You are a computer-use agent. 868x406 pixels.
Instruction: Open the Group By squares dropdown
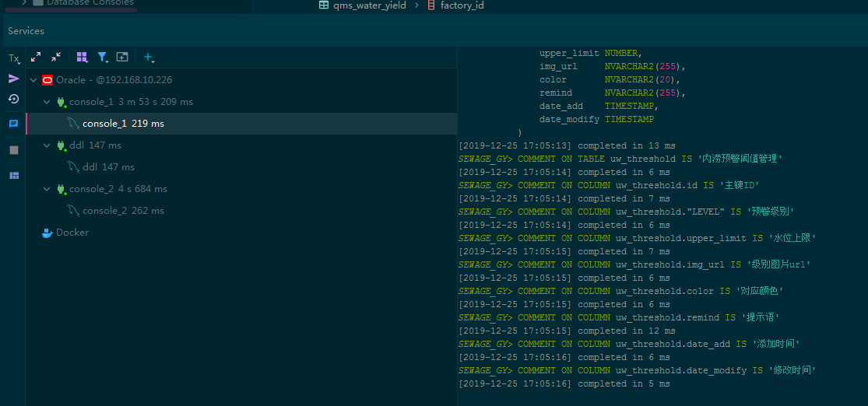(x=83, y=57)
